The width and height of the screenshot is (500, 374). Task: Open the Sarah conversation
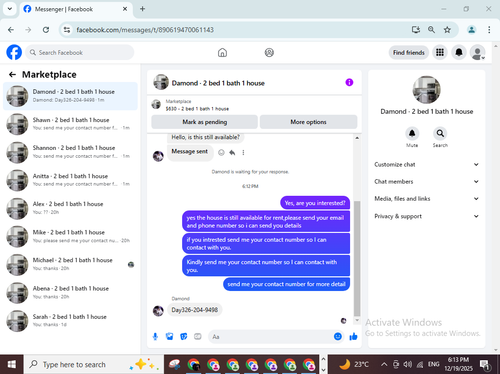tap(70, 321)
